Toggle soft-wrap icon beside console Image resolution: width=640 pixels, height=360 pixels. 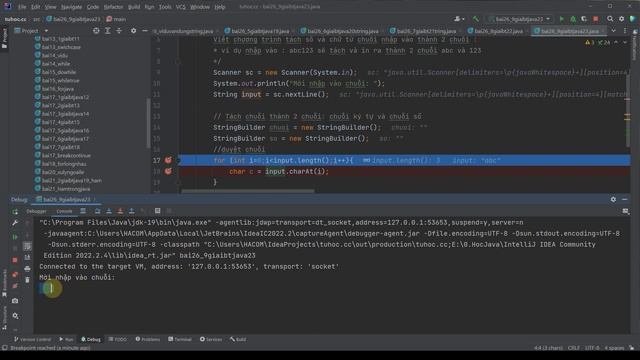coord(27,246)
